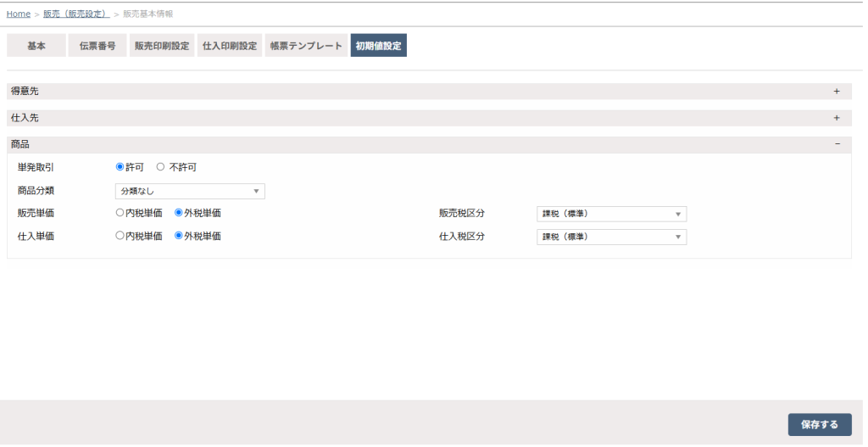Click the 販売税区分 field label

click(462, 213)
